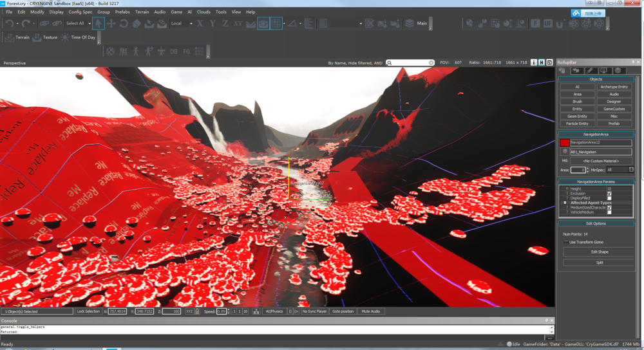Click the Texture toolbar button
The height and width of the screenshot is (350, 644).
click(45, 37)
